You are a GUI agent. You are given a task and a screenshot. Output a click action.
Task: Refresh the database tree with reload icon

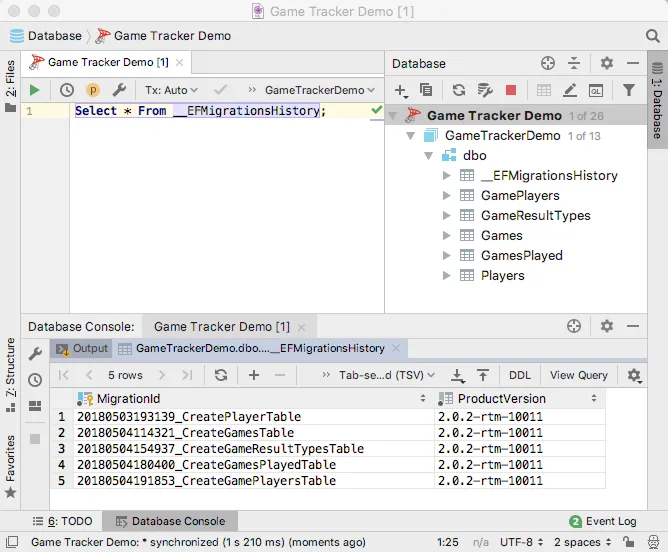(x=459, y=90)
